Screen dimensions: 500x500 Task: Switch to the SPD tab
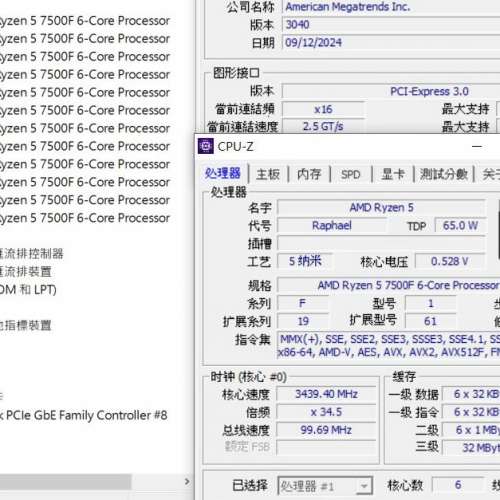tap(351, 174)
